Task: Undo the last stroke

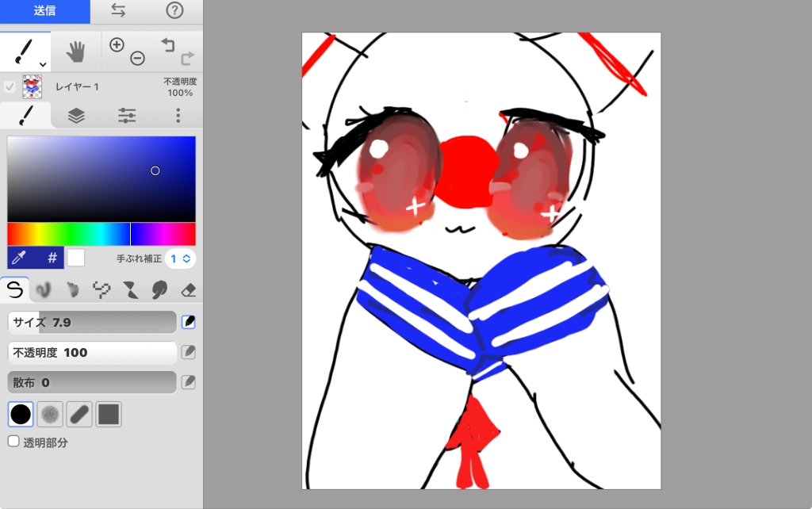Action: point(168,44)
